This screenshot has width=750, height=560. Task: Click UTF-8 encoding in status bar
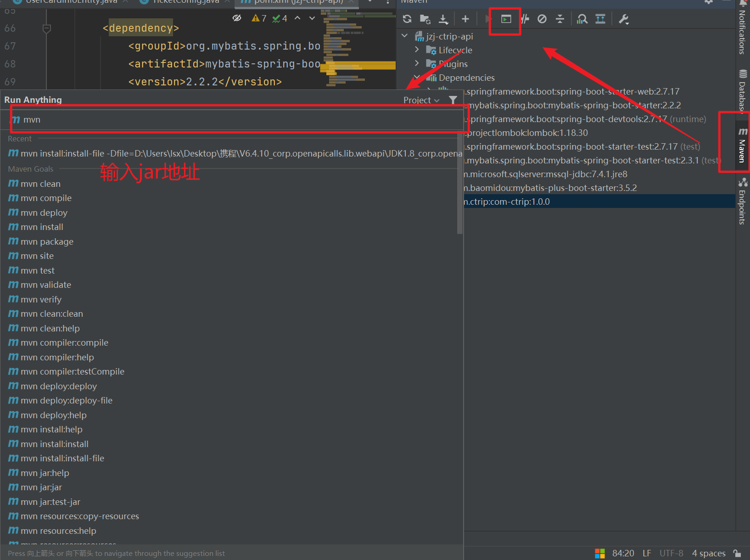pos(672,553)
